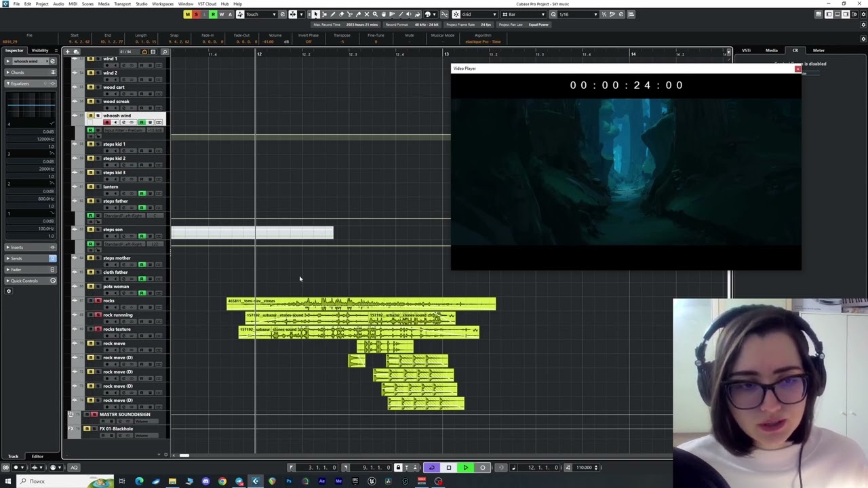Viewport: 868px width, 488px height.
Task: Open the track search magnifier
Action: tap(164, 52)
